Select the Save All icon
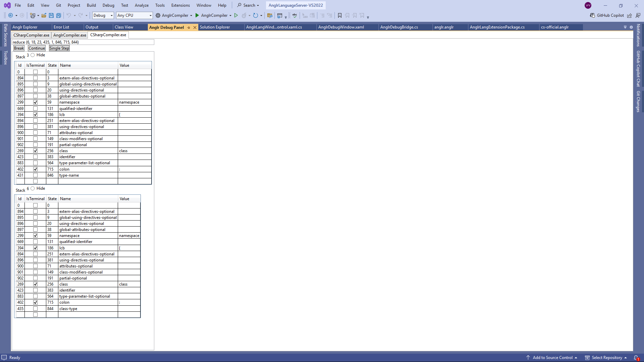 point(58,15)
